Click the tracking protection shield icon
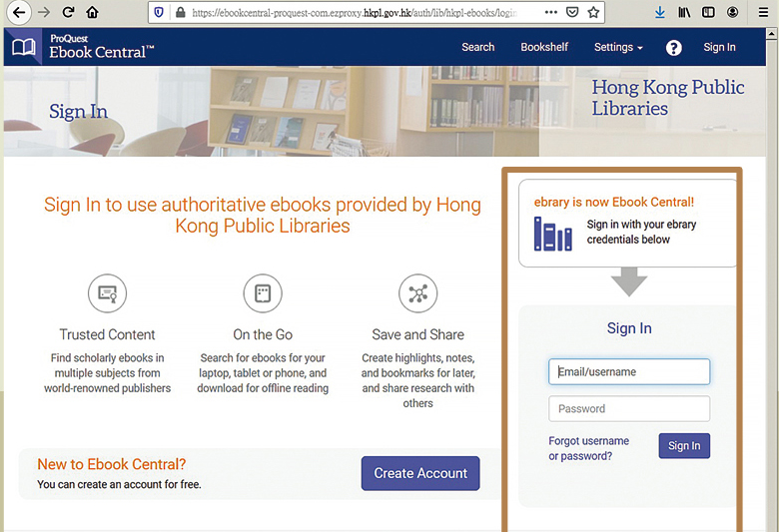Image resolution: width=779 pixels, height=532 pixels. [x=159, y=12]
